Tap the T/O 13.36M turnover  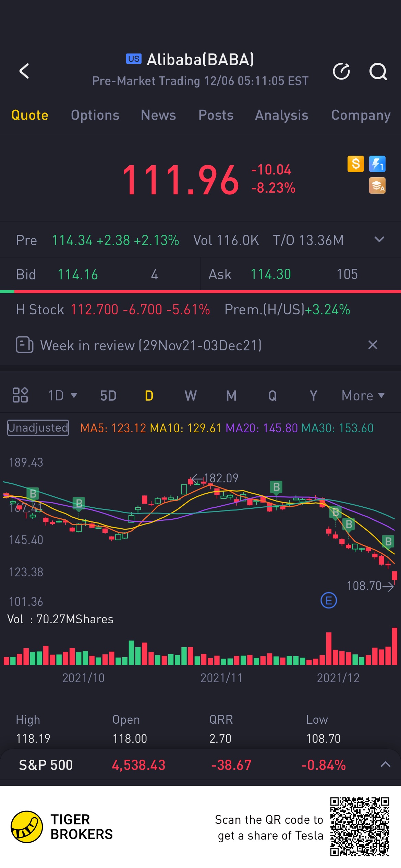308,240
